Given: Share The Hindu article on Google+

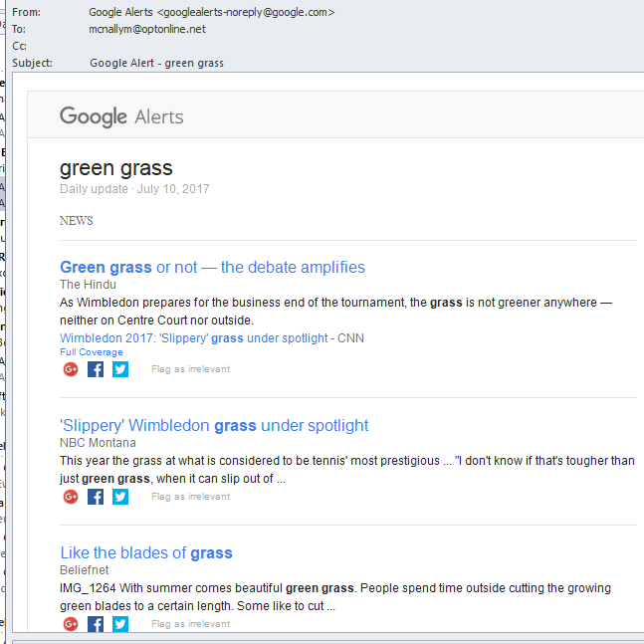Looking at the screenshot, I should (71, 369).
